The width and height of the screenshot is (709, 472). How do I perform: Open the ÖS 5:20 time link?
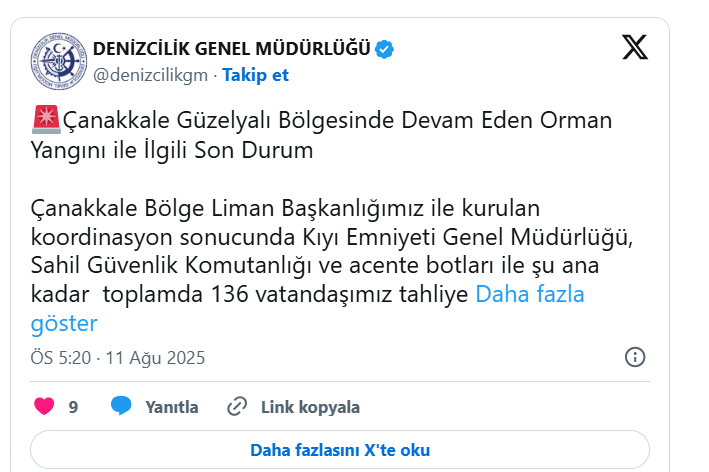[x=61, y=358]
